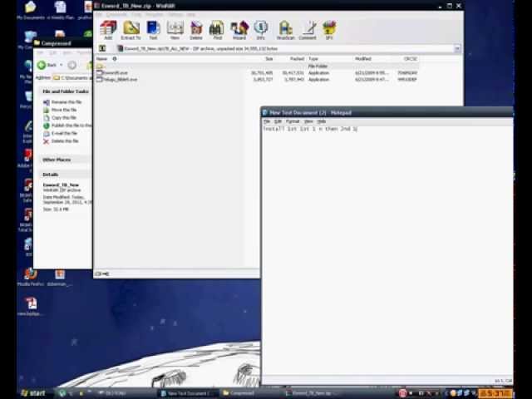
Task: Sort WinRAR list by Packed column
Action: pos(298,59)
